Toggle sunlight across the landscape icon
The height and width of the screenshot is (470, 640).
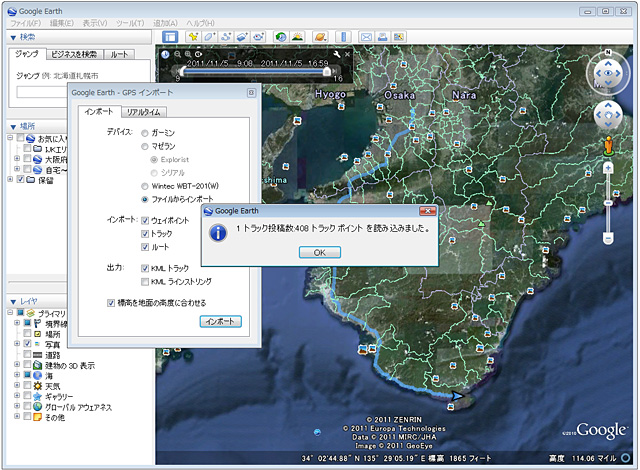pyautogui.click(x=297, y=37)
